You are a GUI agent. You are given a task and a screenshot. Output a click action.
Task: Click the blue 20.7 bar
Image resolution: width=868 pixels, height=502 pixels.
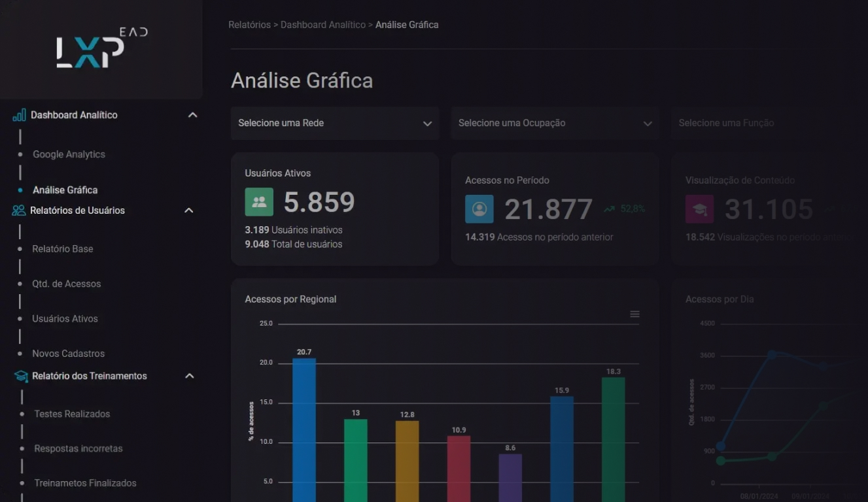(x=304, y=430)
